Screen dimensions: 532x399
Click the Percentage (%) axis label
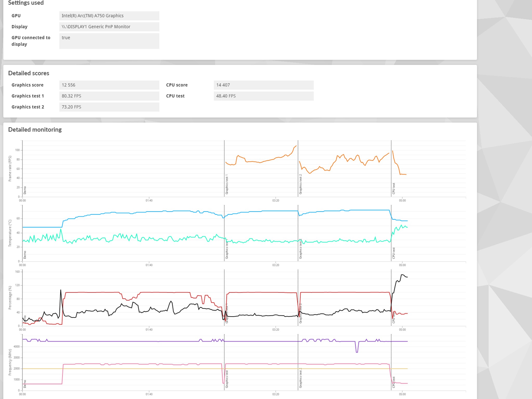pos(10,298)
